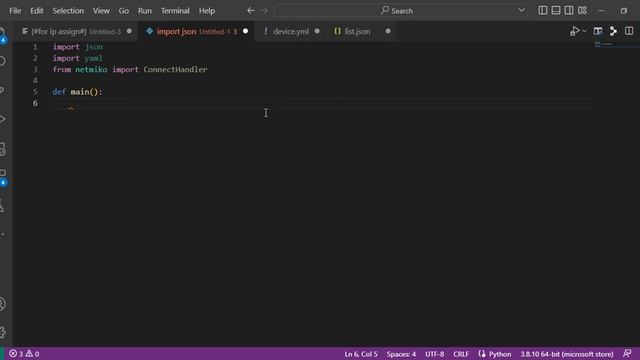The height and width of the screenshot is (360, 640).
Task: Toggle the bottom panel layout icon
Action: point(556,11)
